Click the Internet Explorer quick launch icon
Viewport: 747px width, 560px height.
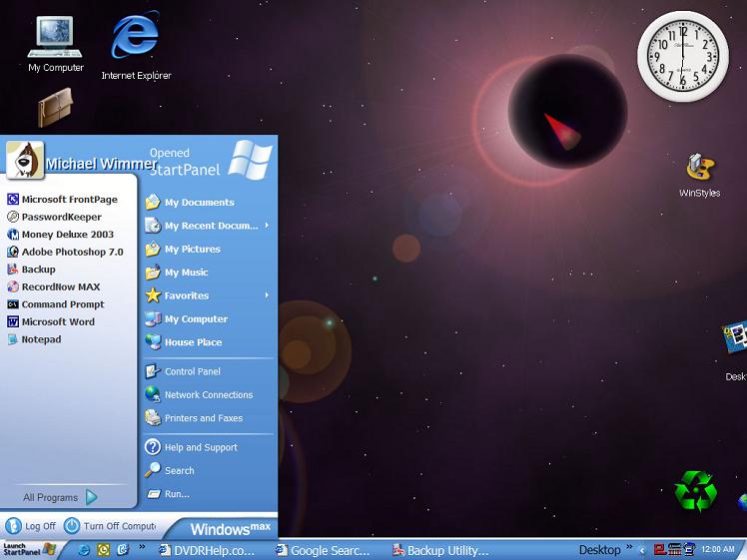(84, 550)
